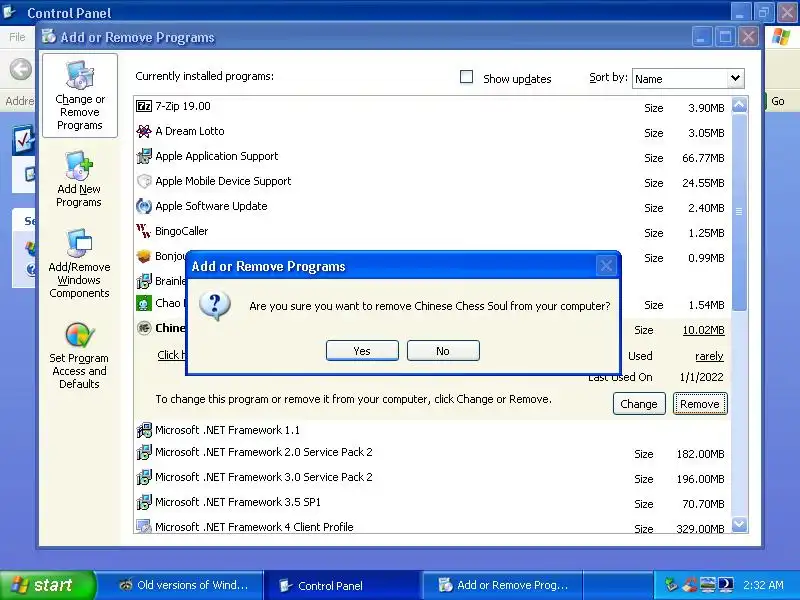Click the blue question mark icon in dialog
This screenshot has height=600, width=800.
[215, 306]
